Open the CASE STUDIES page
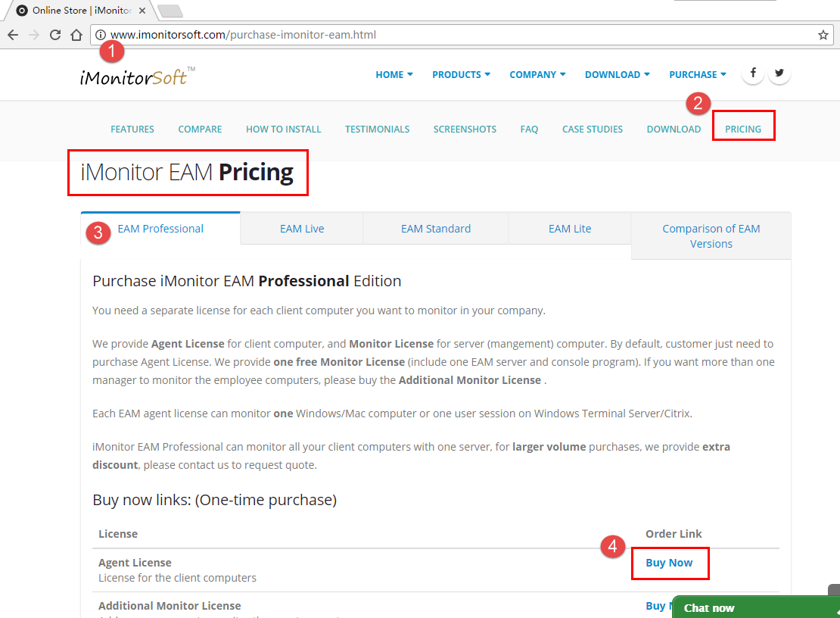840x618 pixels. click(593, 130)
